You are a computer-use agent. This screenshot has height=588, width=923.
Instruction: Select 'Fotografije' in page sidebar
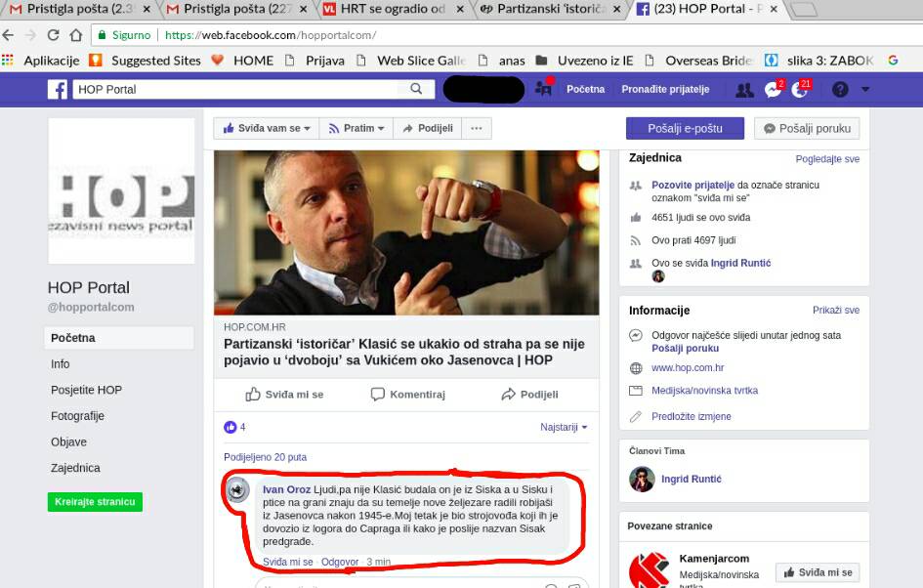[x=77, y=416]
